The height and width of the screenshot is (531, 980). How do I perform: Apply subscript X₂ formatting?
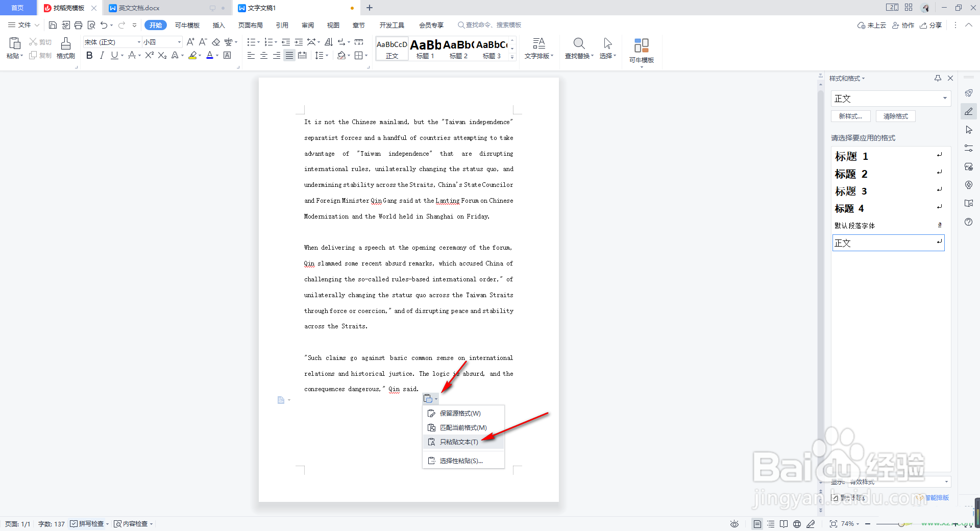(x=162, y=55)
